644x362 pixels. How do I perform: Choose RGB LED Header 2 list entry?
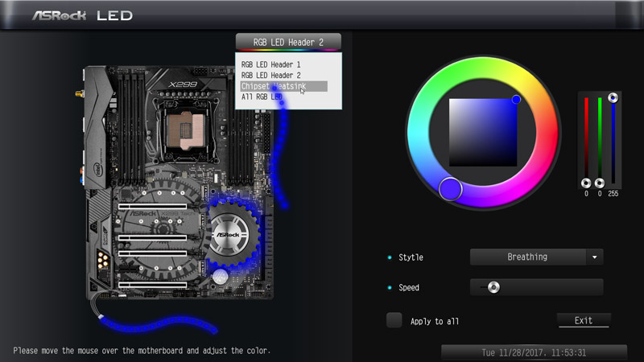[270, 75]
